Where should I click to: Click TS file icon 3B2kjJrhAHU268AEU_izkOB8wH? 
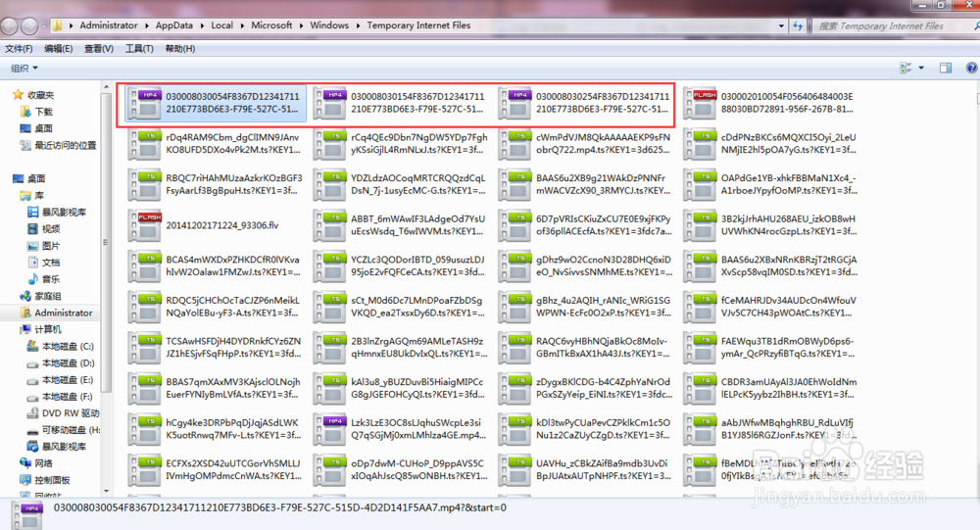click(x=700, y=225)
